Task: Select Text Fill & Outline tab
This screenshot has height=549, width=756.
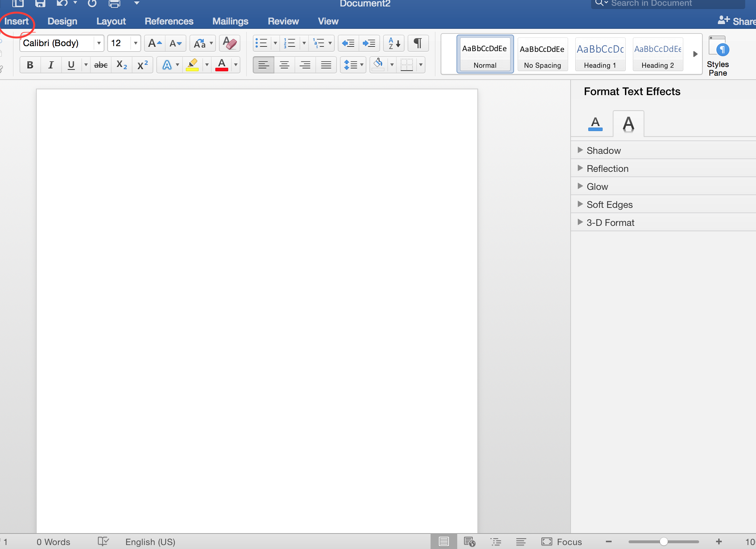Action: [x=595, y=124]
